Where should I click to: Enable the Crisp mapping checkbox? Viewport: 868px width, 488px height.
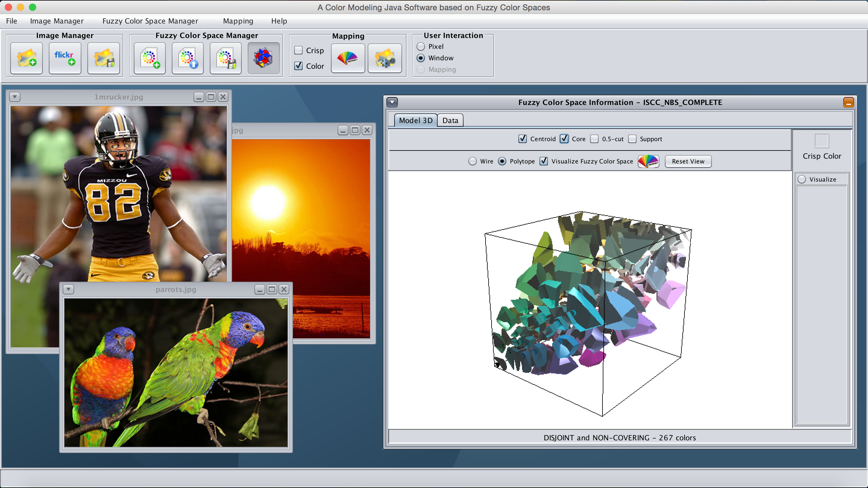coord(298,50)
